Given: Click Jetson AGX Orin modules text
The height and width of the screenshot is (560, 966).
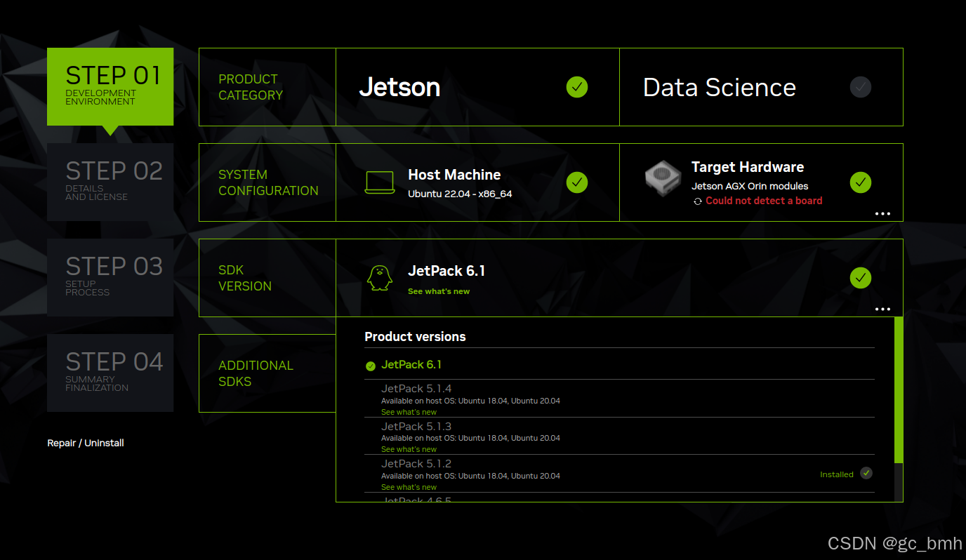Looking at the screenshot, I should point(750,186).
